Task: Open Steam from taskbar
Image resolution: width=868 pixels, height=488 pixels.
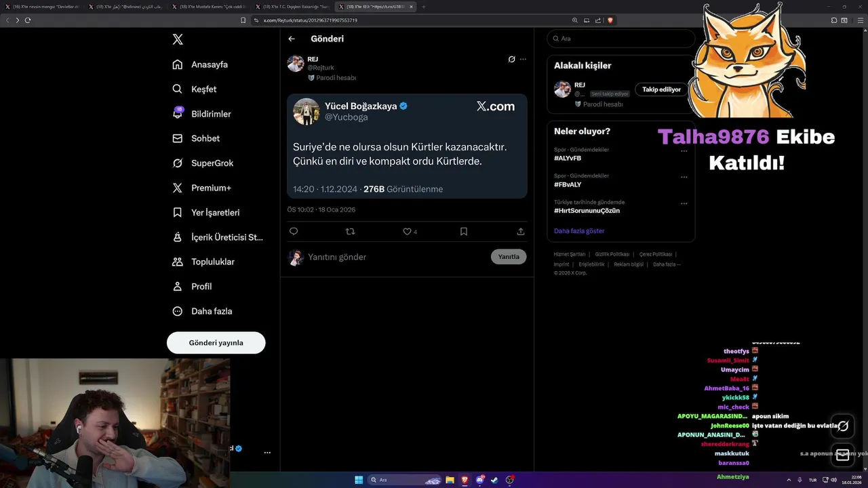Action: click(x=494, y=480)
